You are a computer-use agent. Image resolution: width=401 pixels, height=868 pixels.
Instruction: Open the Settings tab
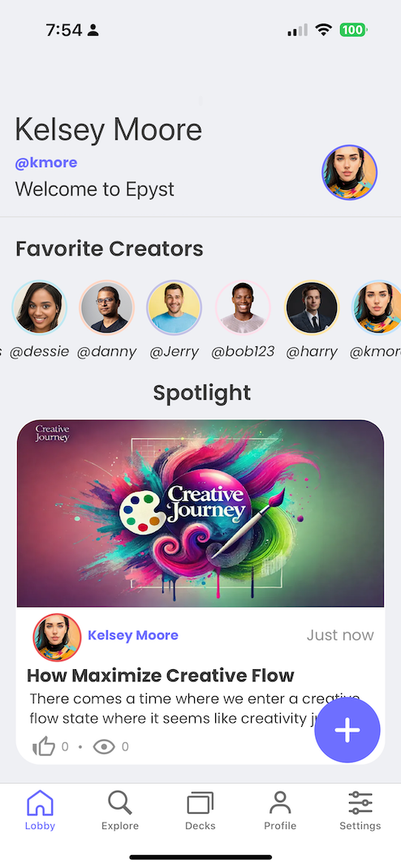(x=360, y=810)
